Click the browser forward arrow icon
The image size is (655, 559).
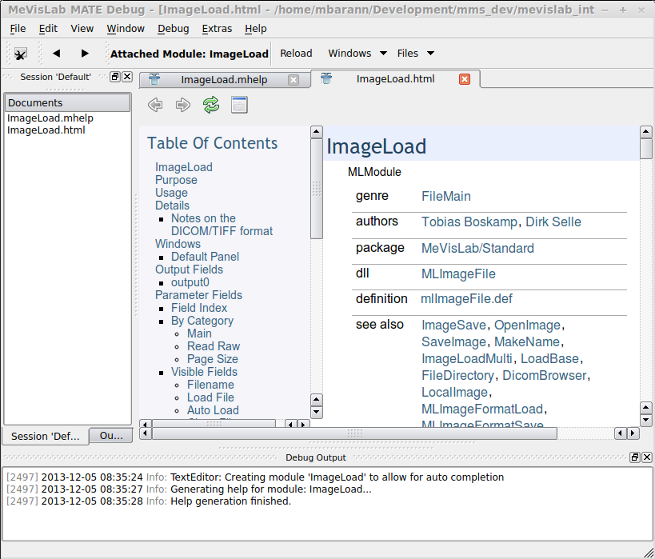[183, 105]
